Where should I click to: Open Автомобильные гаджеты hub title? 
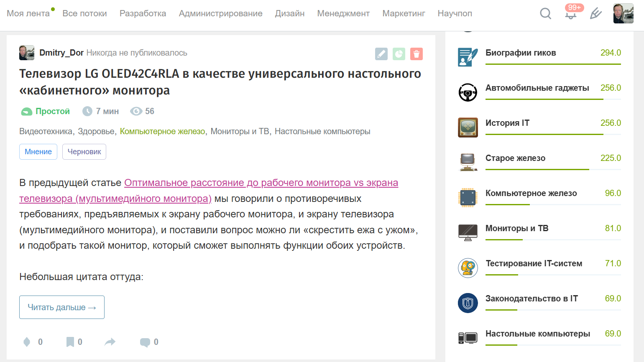click(x=537, y=88)
